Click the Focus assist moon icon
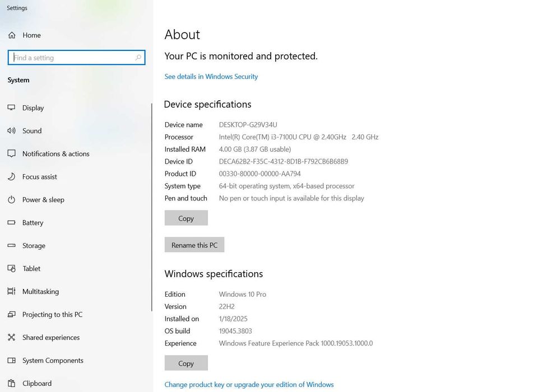Screen dimensions: 543x392 11,176
